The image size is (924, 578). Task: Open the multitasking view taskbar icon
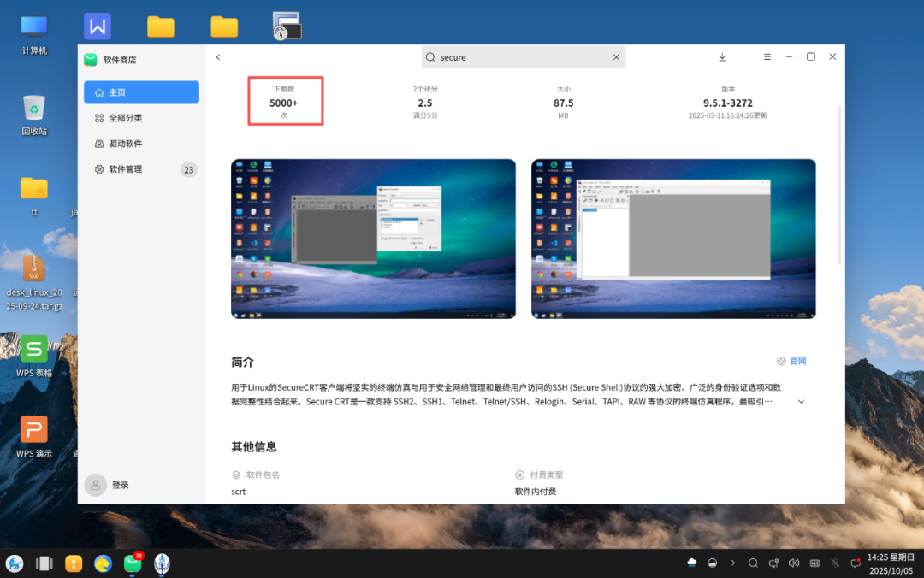[44, 563]
